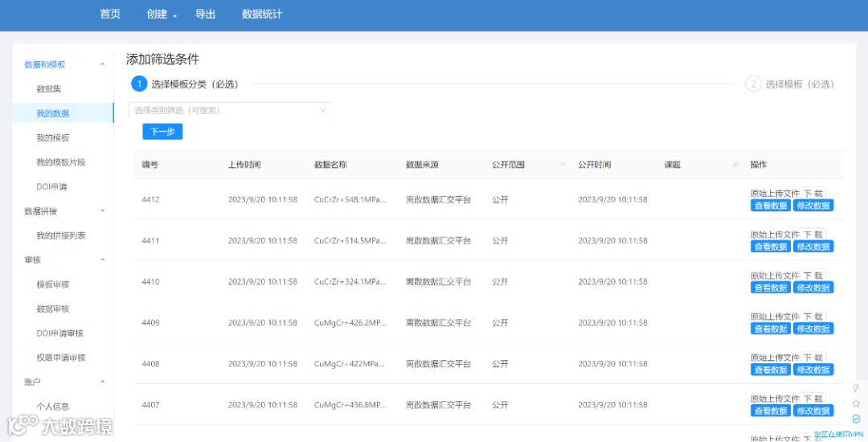The width and height of the screenshot is (868, 442).
Task: Open 数据集 in the sidebar
Action: (x=49, y=89)
